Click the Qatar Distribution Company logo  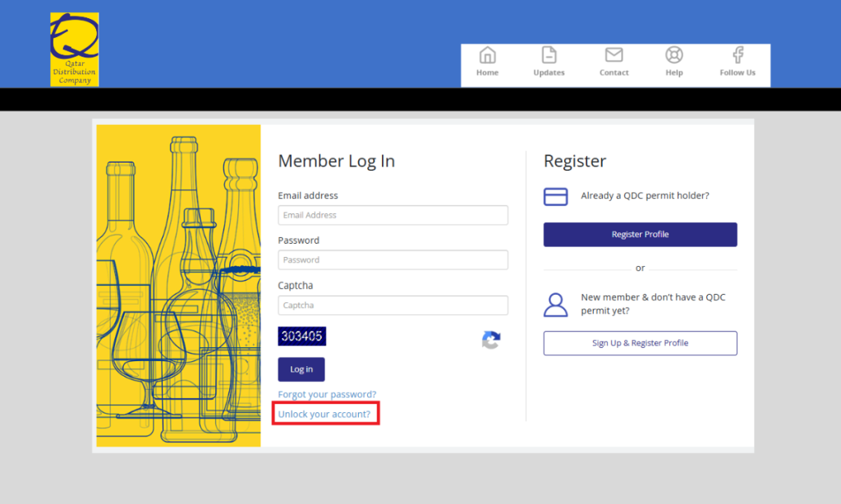[74, 49]
